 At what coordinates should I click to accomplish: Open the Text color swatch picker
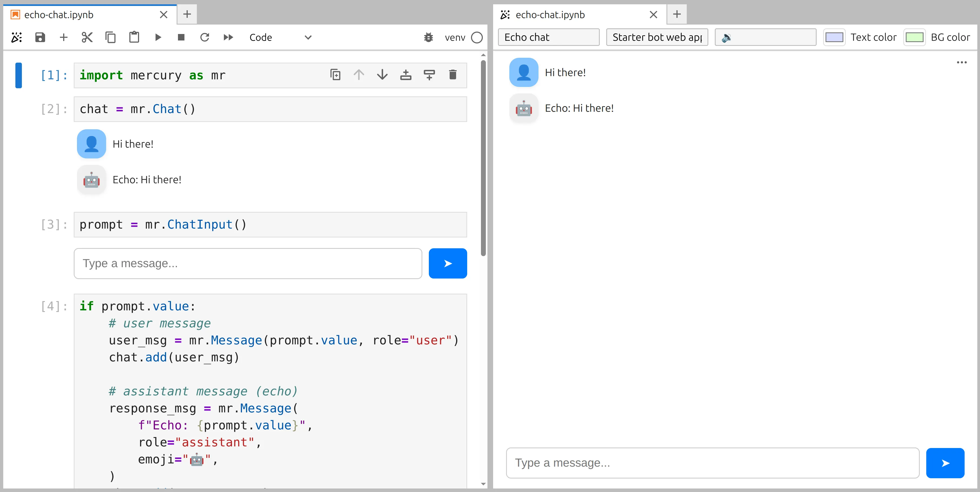click(x=835, y=37)
